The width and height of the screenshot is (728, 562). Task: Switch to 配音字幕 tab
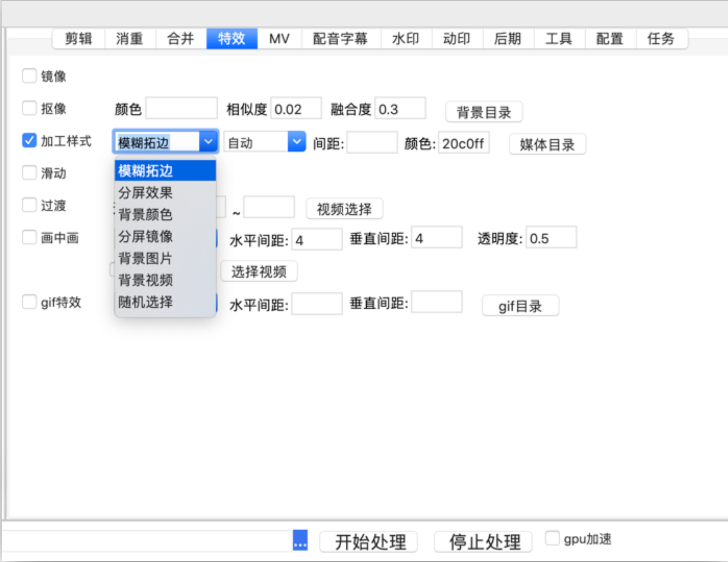pyautogui.click(x=341, y=39)
